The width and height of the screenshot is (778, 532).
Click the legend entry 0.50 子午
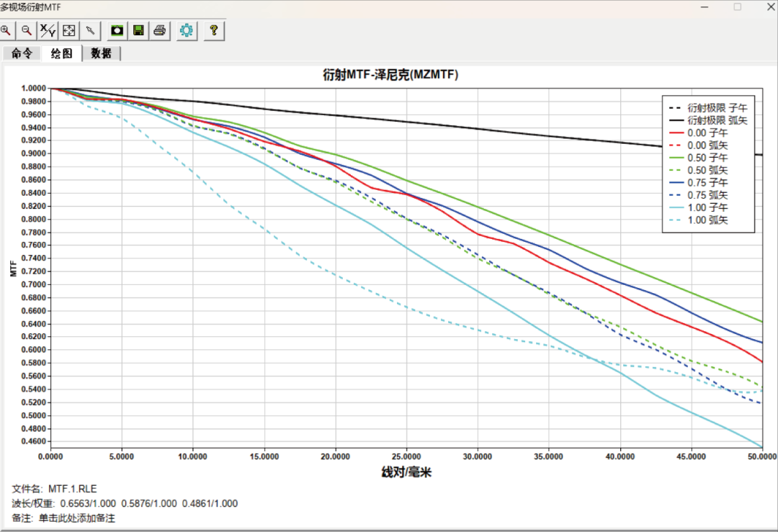(x=698, y=157)
